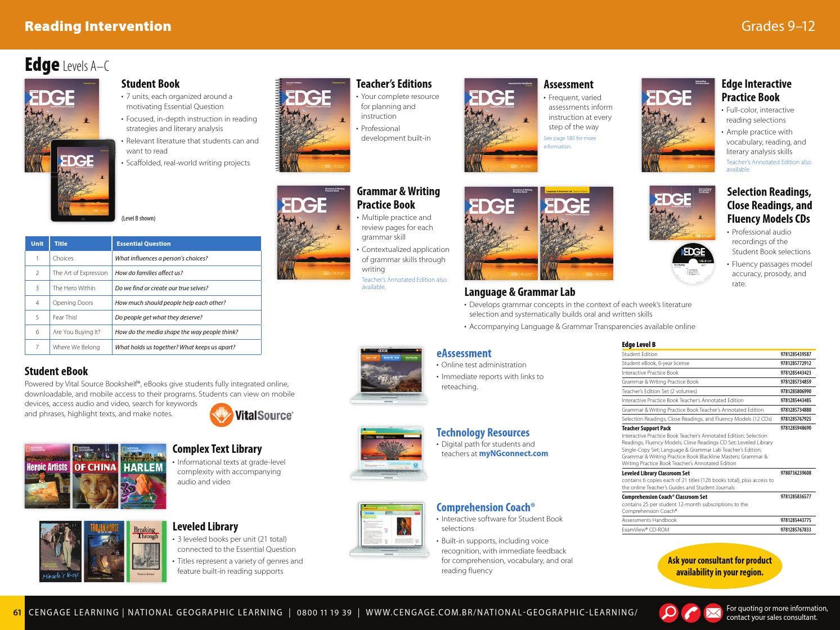Follow the See page 180 link

click(569, 142)
